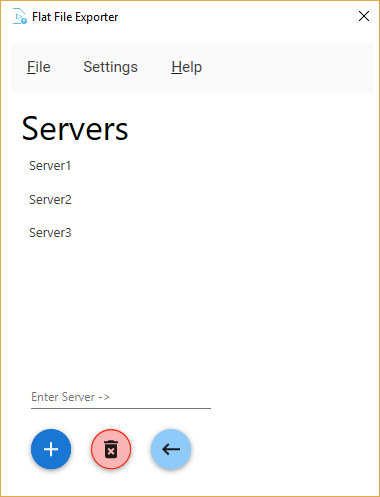Select Server2 in the list
The width and height of the screenshot is (380, 497).
click(x=50, y=200)
